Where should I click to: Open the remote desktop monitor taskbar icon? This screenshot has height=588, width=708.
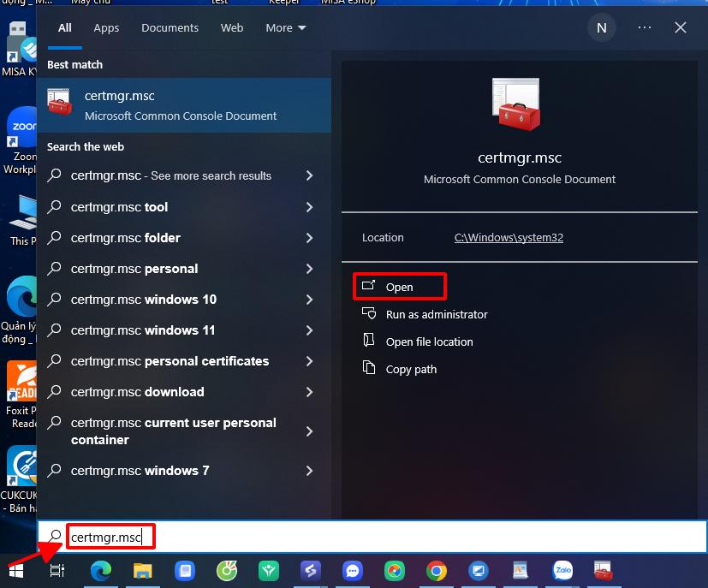[479, 571]
